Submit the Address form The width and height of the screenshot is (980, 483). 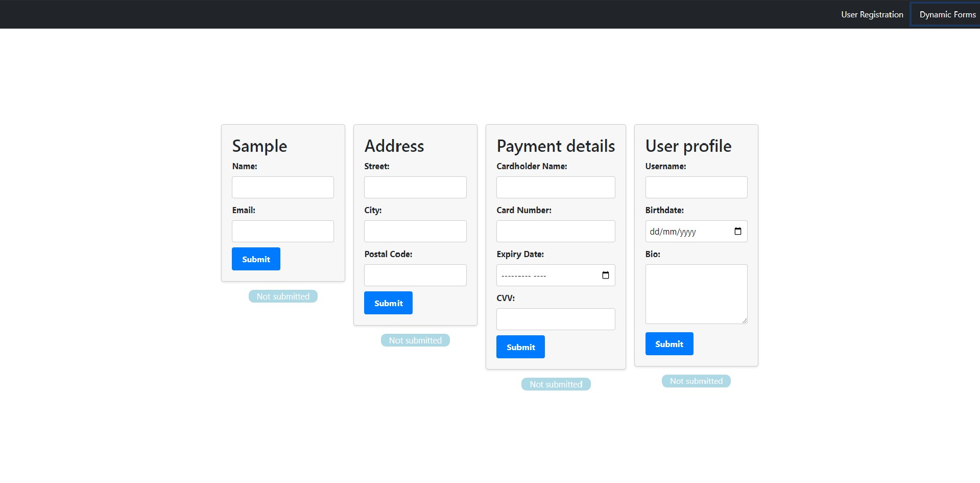click(388, 303)
